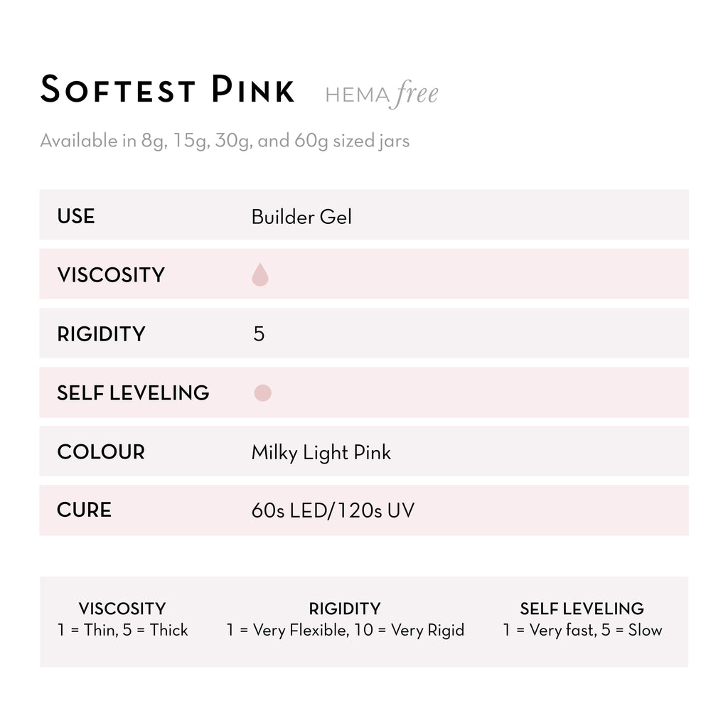Screen dimensions: 728x728
Task: Click the Milky Light Pink value
Action: click(321, 453)
